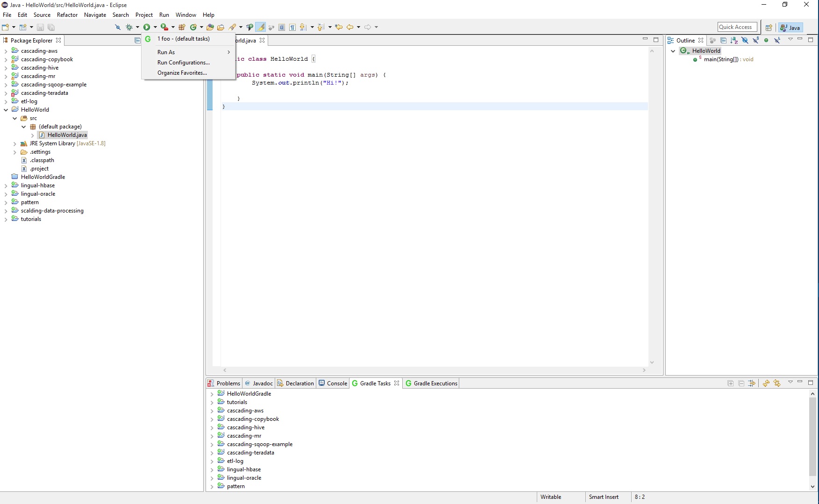
Task: Open the Run button dropdown arrow
Action: tap(155, 27)
